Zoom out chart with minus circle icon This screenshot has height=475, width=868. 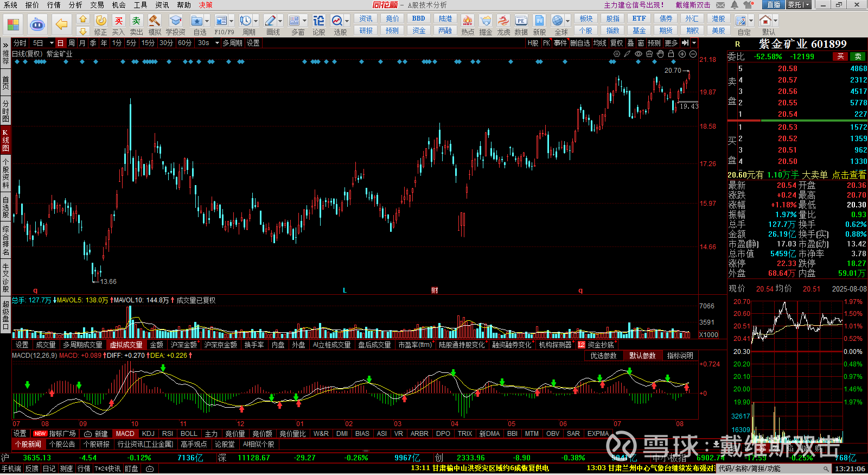click(693, 54)
